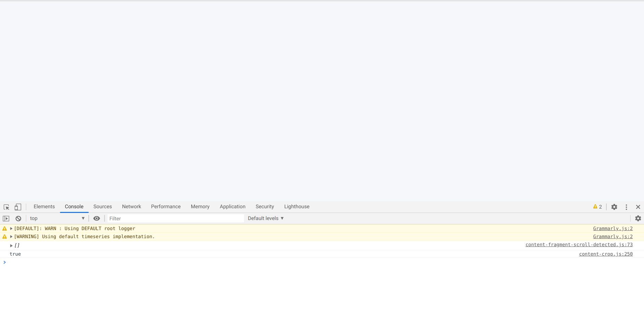Open the Application tab

coord(233,207)
